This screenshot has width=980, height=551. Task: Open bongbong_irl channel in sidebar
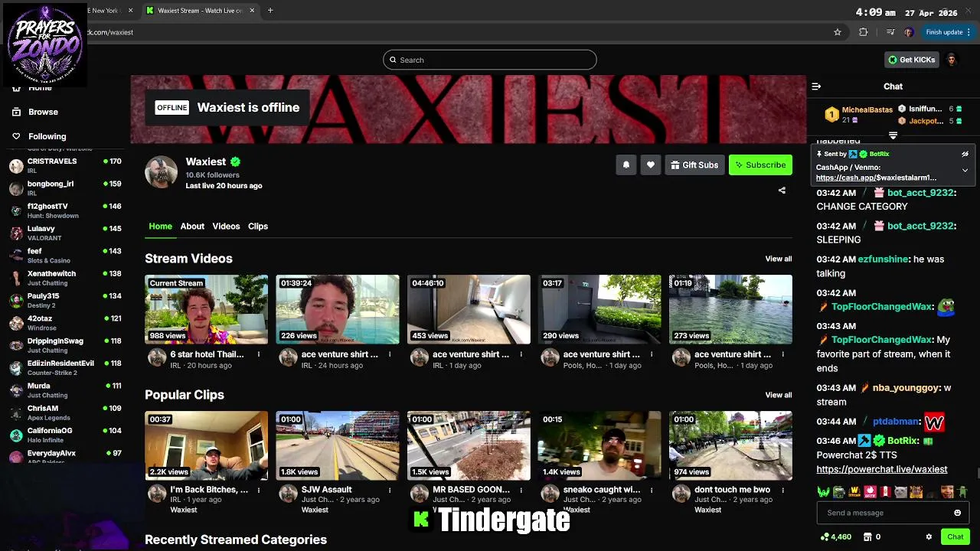pos(65,187)
